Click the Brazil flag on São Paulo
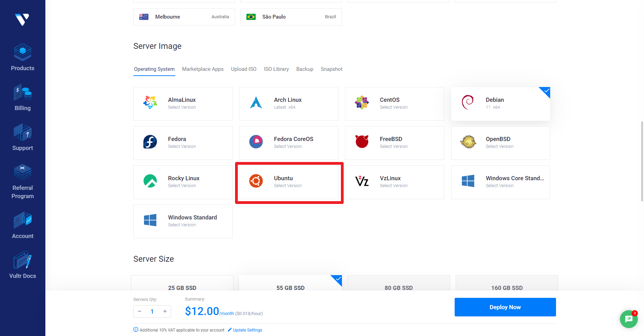Screen dimensions: 644x336 pos(251,17)
